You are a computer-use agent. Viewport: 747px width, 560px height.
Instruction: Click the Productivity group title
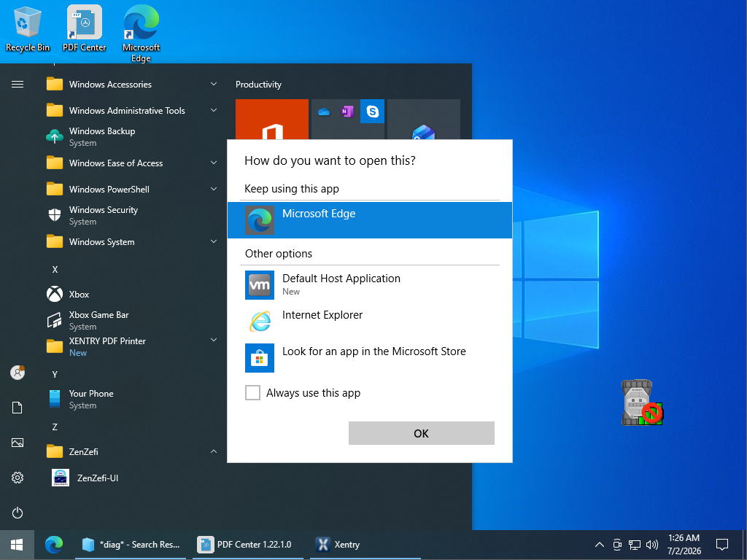coord(258,85)
